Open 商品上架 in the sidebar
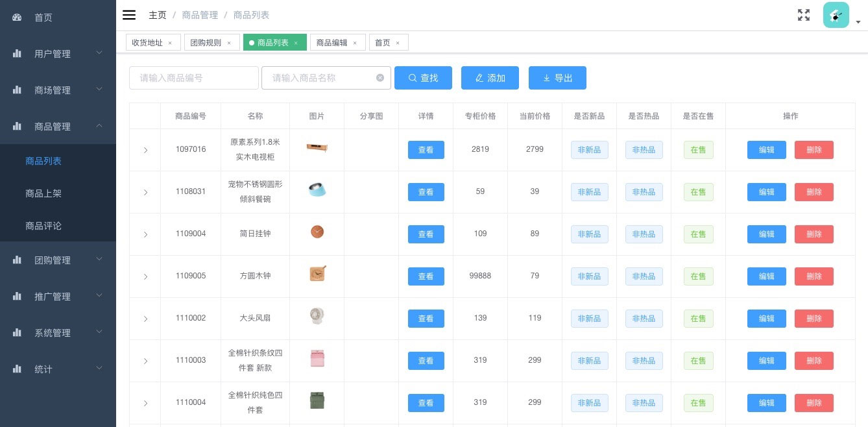This screenshot has width=868, height=427. point(43,193)
